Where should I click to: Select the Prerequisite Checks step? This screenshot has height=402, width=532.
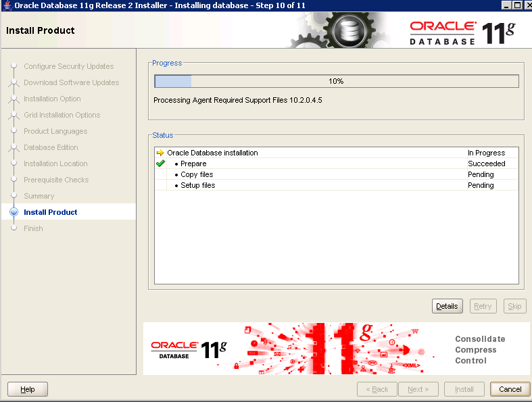[56, 180]
